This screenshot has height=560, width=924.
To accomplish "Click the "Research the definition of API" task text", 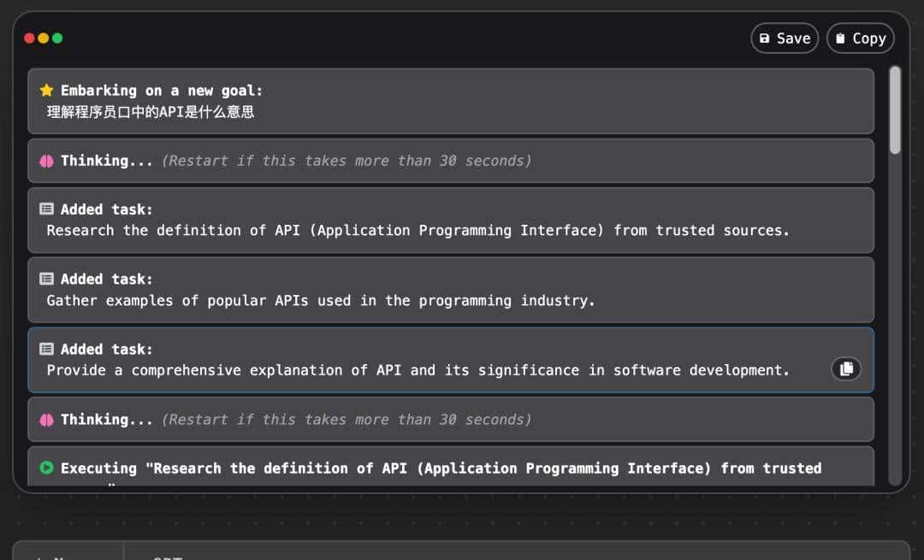I will point(418,231).
